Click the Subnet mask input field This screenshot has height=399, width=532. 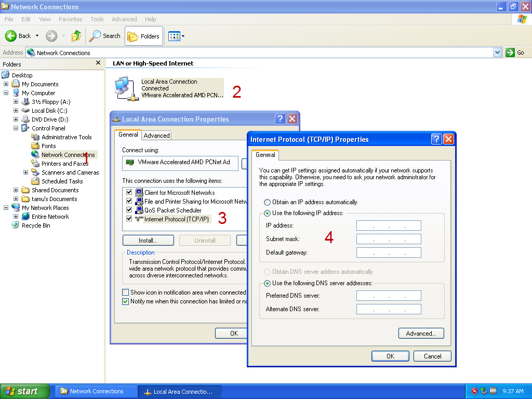coord(389,239)
